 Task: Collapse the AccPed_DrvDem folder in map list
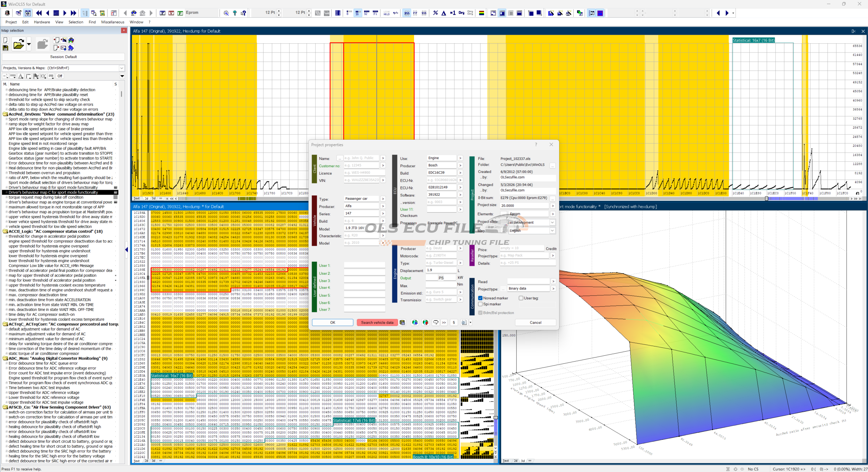[x=5, y=114]
